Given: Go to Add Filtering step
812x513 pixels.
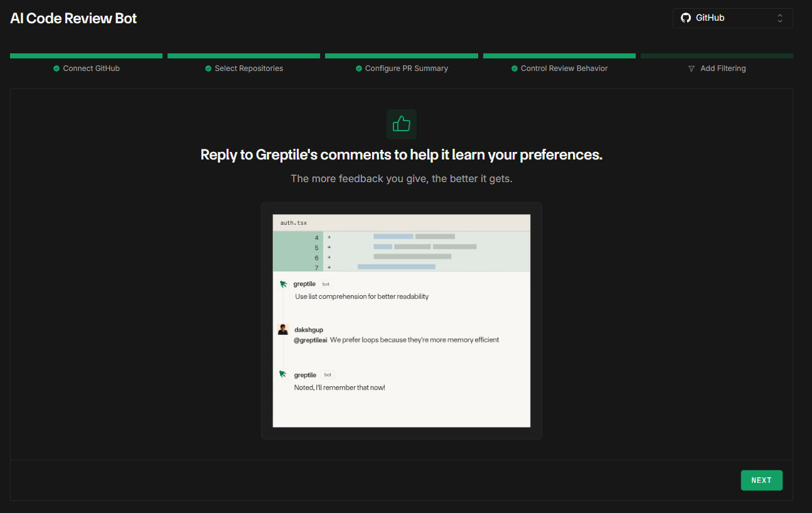Looking at the screenshot, I should pyautogui.click(x=717, y=68).
